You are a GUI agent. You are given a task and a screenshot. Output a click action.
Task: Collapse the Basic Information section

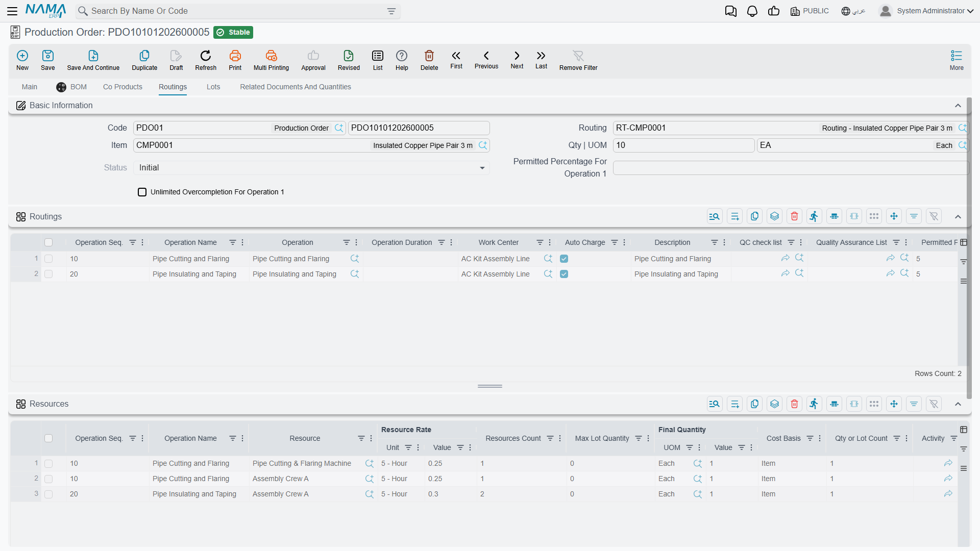click(958, 106)
